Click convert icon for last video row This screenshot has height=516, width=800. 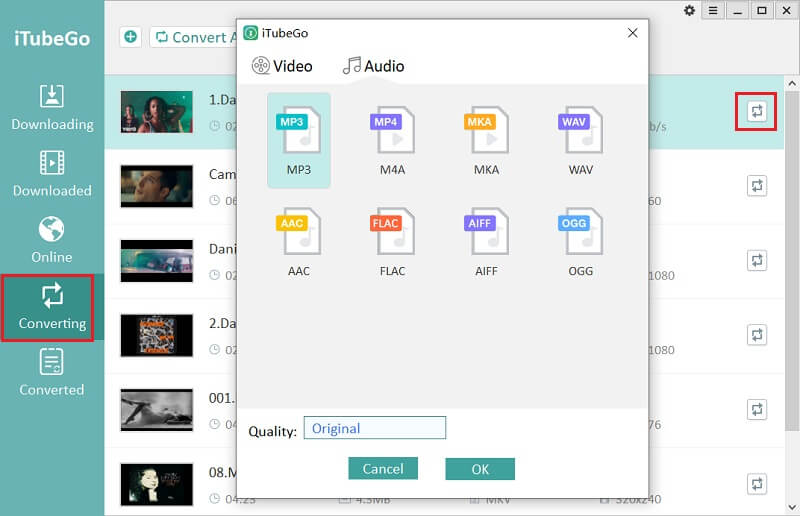[757, 484]
